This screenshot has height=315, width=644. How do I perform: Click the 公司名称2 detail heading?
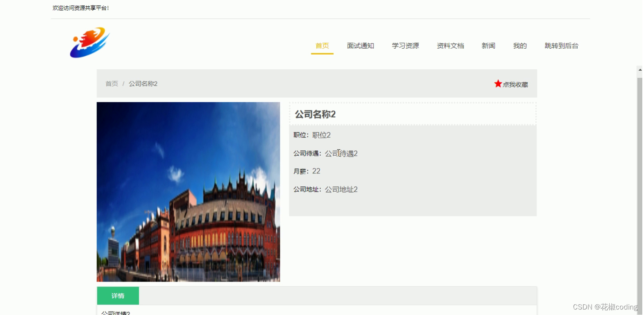pos(315,114)
